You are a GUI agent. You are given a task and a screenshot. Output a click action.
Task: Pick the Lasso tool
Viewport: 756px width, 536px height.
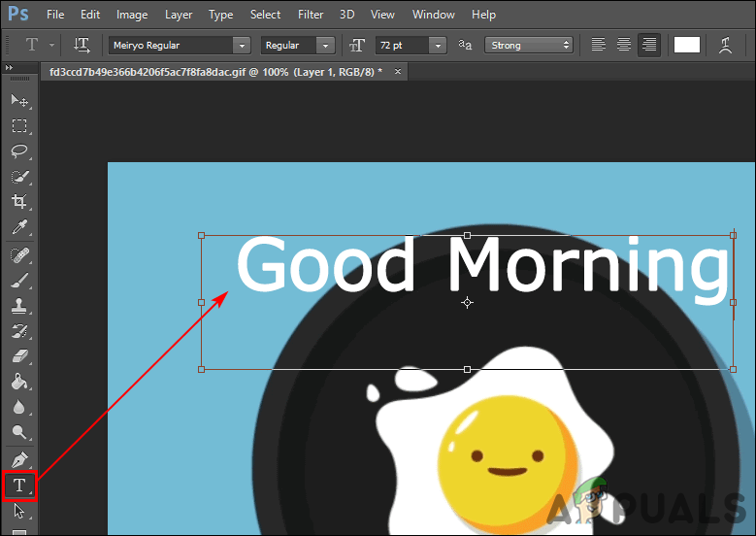tap(19, 151)
